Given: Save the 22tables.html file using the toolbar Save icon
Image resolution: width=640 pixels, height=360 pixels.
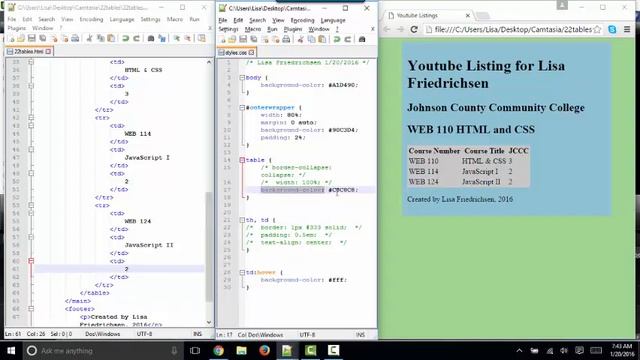Looking at the screenshot, I should (x=31, y=39).
